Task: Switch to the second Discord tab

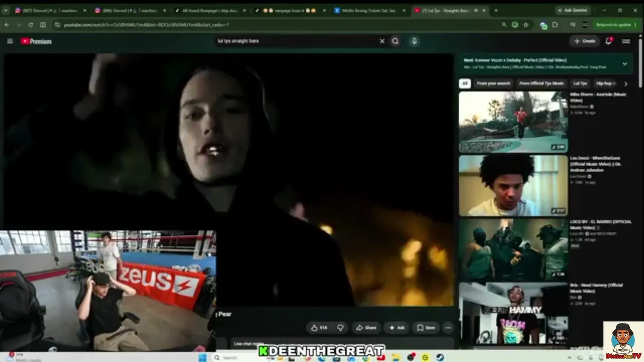Action: coord(129,11)
